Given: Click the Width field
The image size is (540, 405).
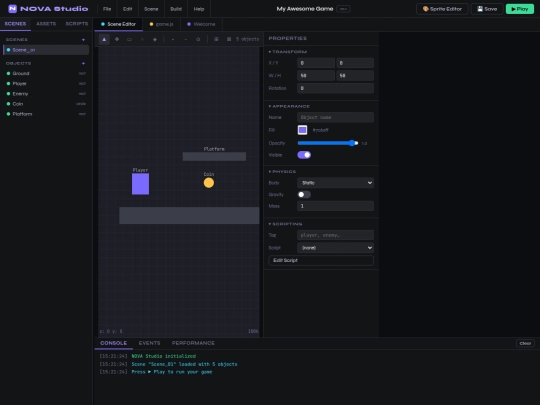Looking at the screenshot, I should (x=316, y=75).
